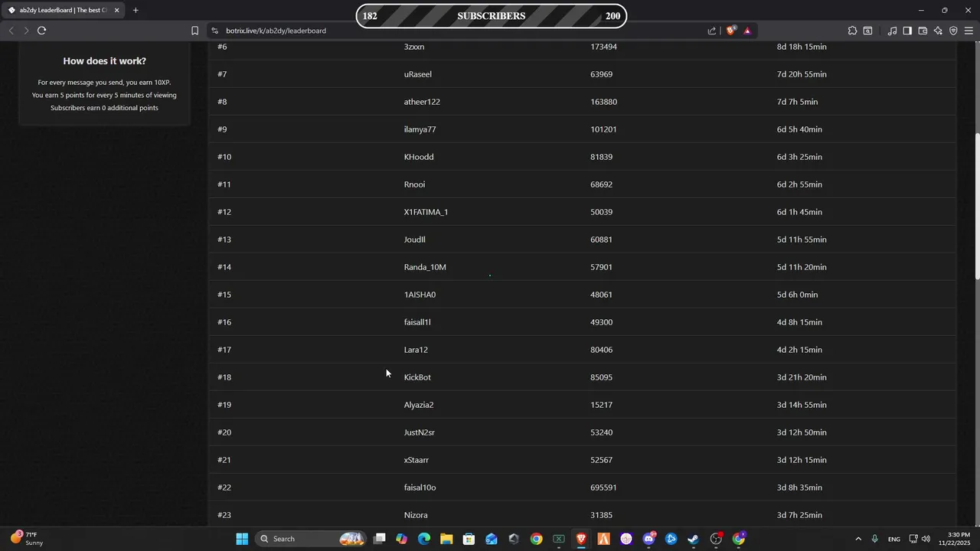Image resolution: width=980 pixels, height=551 pixels.
Task: Close the ab2dy LeaderBoard tab
Action: point(116,10)
